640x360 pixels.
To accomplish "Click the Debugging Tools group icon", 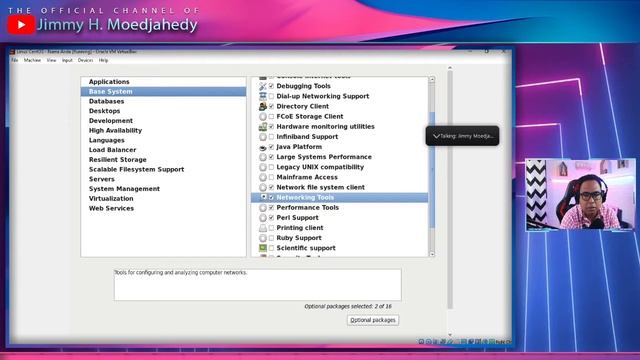I will click(263, 86).
